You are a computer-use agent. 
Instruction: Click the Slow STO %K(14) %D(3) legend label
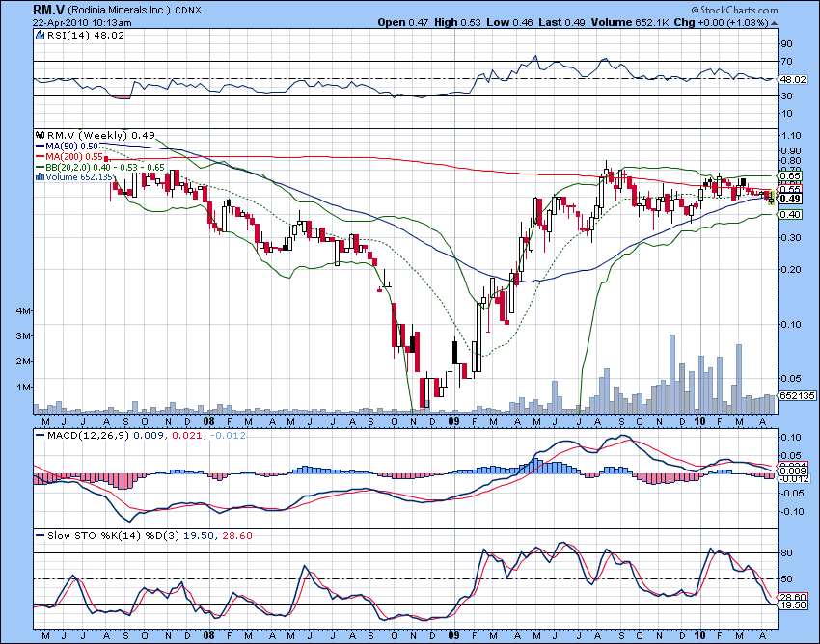click(113, 536)
